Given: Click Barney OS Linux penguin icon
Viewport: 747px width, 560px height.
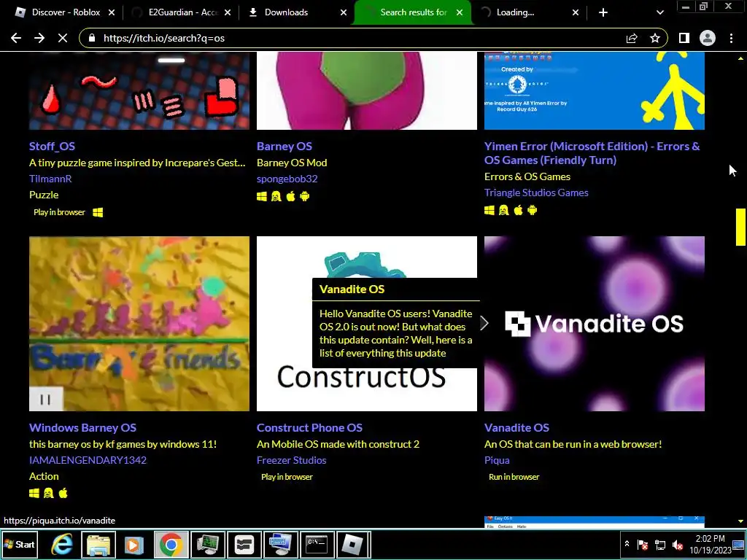Looking at the screenshot, I should (276, 196).
